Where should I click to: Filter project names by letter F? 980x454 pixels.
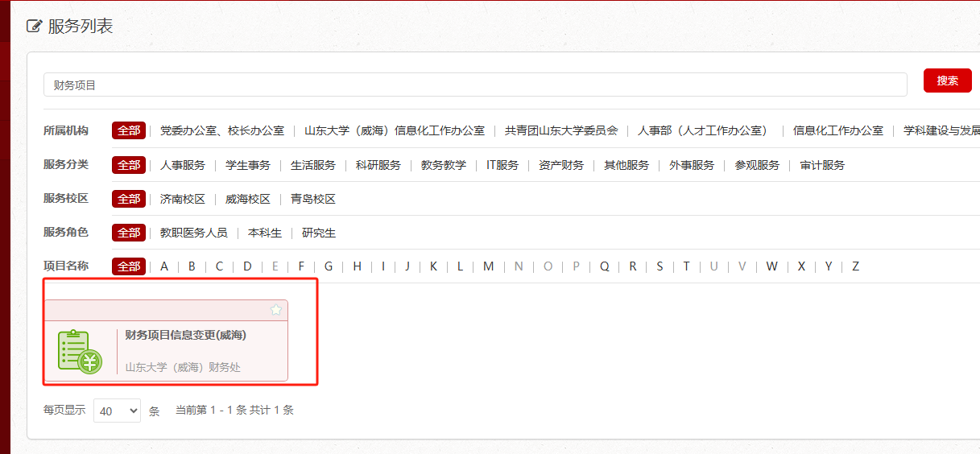[x=301, y=266]
